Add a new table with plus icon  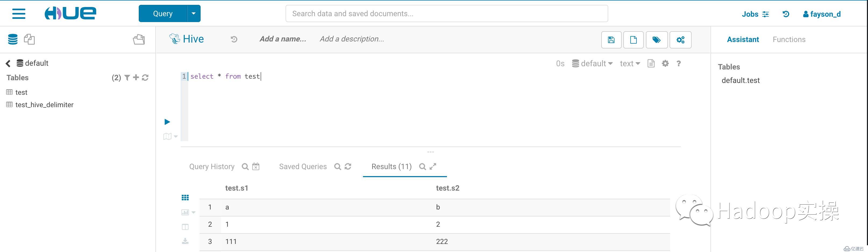136,78
